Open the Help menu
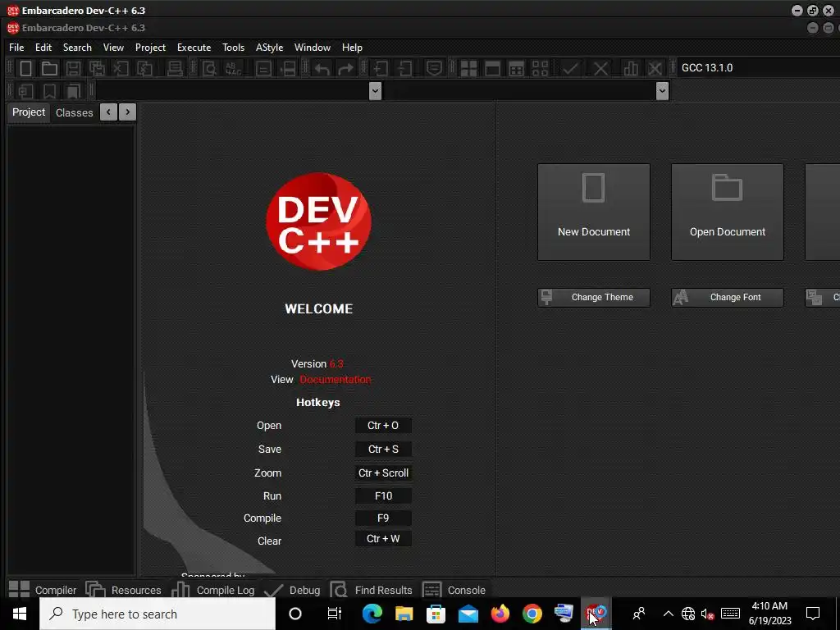The height and width of the screenshot is (630, 840). 352,48
